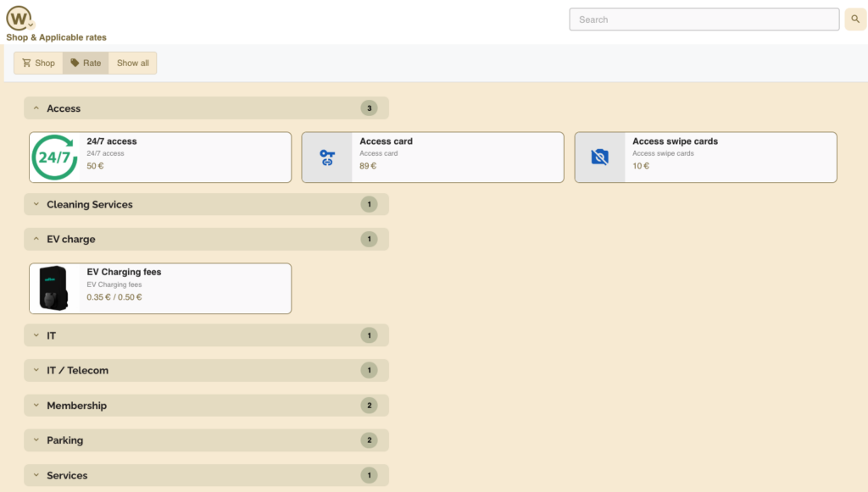Open the EV charger product image
Screen dimensions: 868x492
click(54, 289)
